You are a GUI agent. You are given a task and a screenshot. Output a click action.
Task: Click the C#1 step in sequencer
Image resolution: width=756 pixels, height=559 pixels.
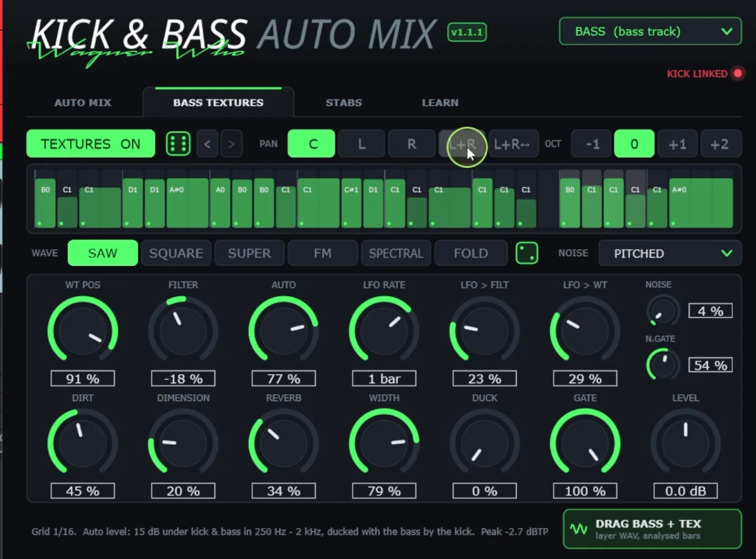[352, 203]
